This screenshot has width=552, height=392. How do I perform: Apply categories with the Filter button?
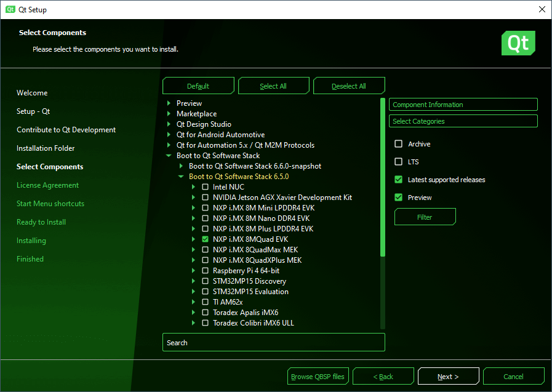(425, 217)
